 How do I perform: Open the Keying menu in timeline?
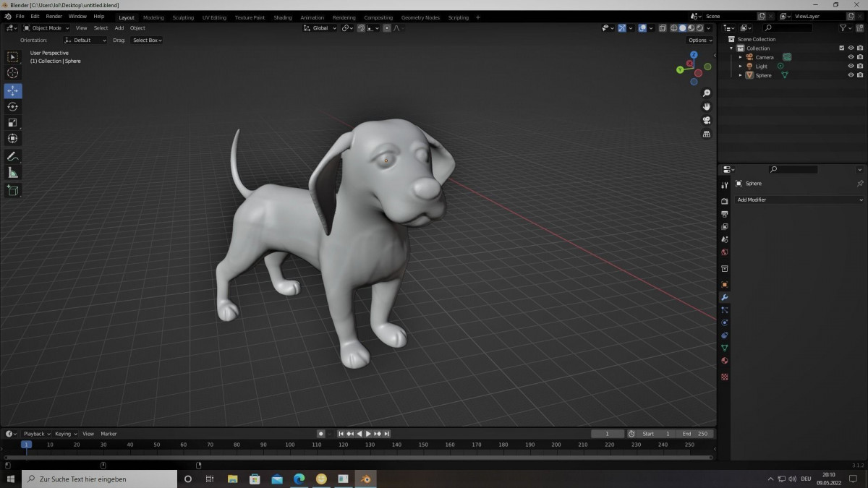click(x=65, y=434)
